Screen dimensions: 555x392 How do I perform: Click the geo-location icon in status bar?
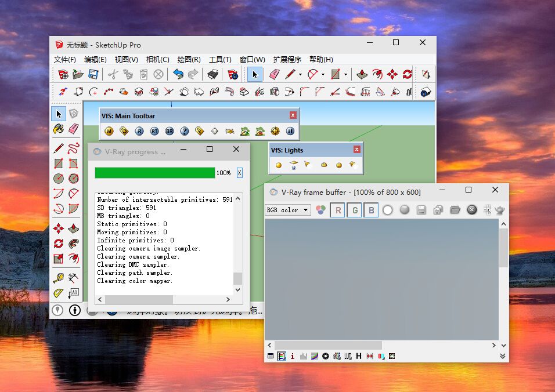click(57, 310)
